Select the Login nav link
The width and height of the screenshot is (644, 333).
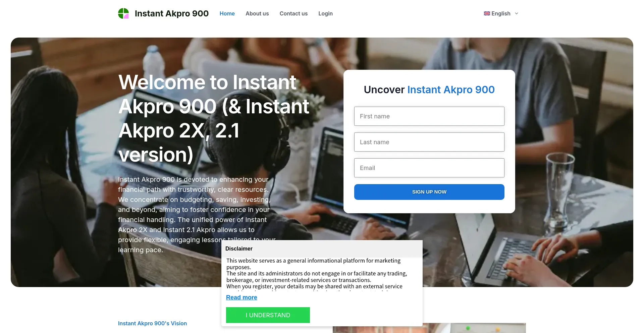pos(325,13)
